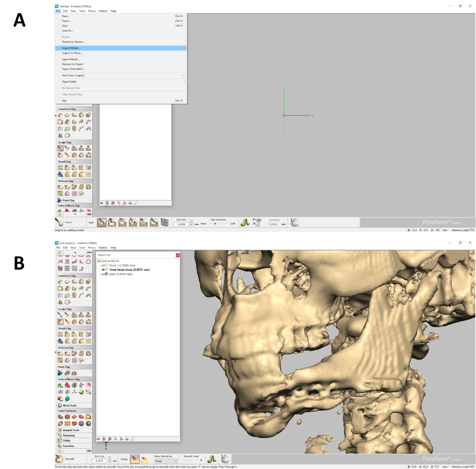Open the Mesh Tools palette group
This screenshot has width=476, height=469.
(x=74, y=405)
